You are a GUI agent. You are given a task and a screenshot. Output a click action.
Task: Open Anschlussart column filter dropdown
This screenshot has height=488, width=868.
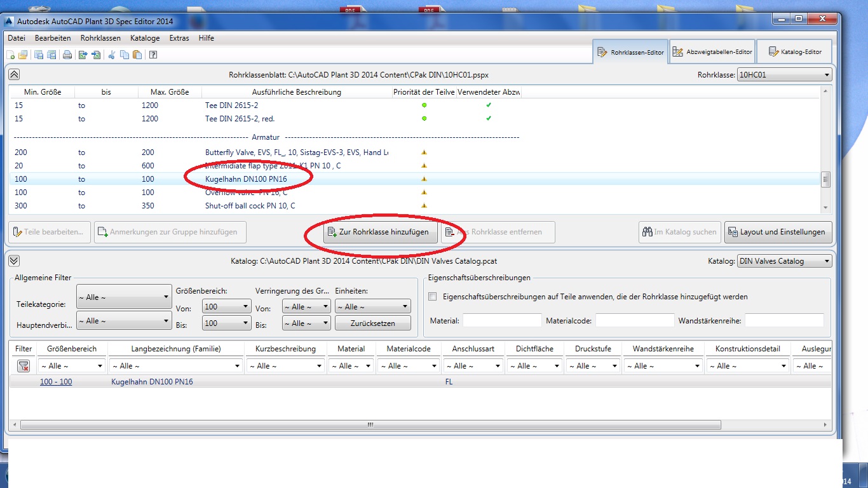pos(473,366)
